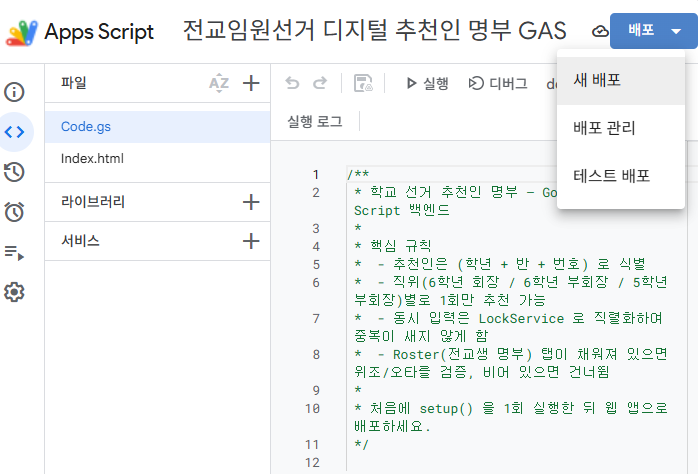Click the 파일 section header

(74, 83)
